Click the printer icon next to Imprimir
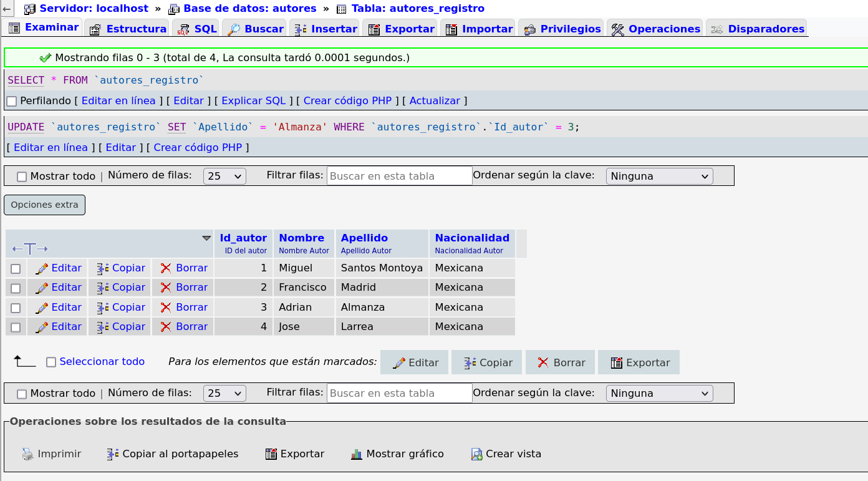868x481 pixels. coord(28,454)
